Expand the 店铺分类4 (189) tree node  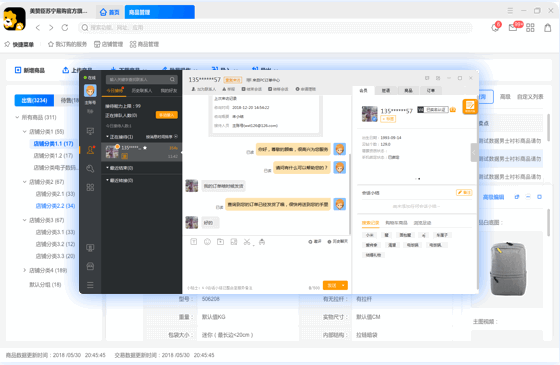point(24,270)
